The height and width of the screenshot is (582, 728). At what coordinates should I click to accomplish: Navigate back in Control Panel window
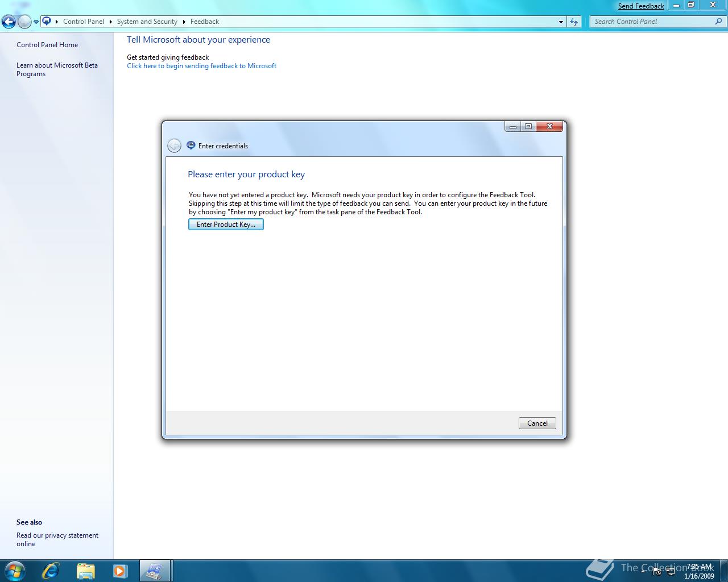coord(9,22)
